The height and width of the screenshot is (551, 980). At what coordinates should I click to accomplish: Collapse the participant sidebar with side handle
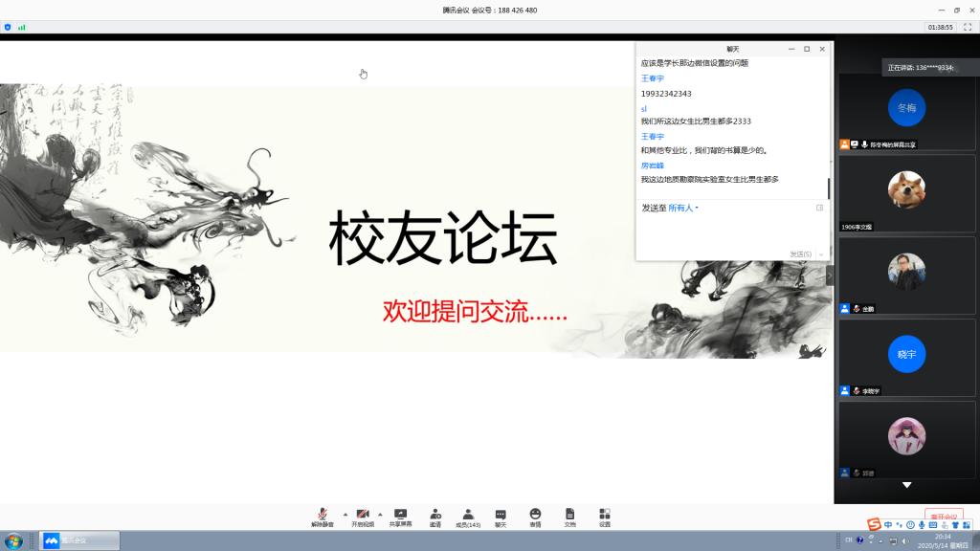point(830,275)
